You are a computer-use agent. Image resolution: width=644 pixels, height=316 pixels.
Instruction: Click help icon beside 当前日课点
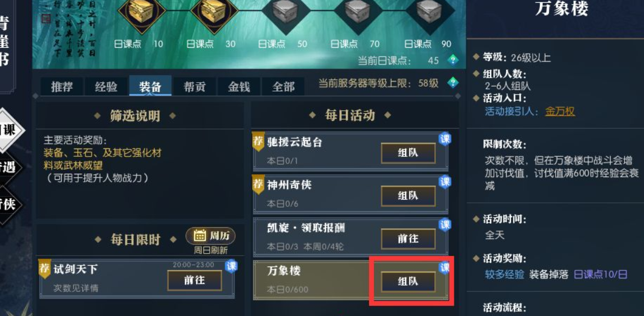453,60
